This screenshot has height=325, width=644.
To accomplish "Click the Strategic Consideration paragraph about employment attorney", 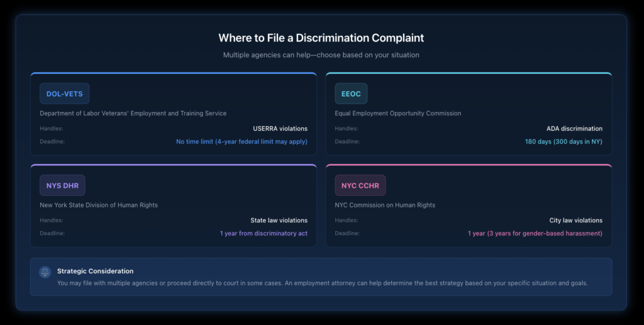I will tap(323, 283).
